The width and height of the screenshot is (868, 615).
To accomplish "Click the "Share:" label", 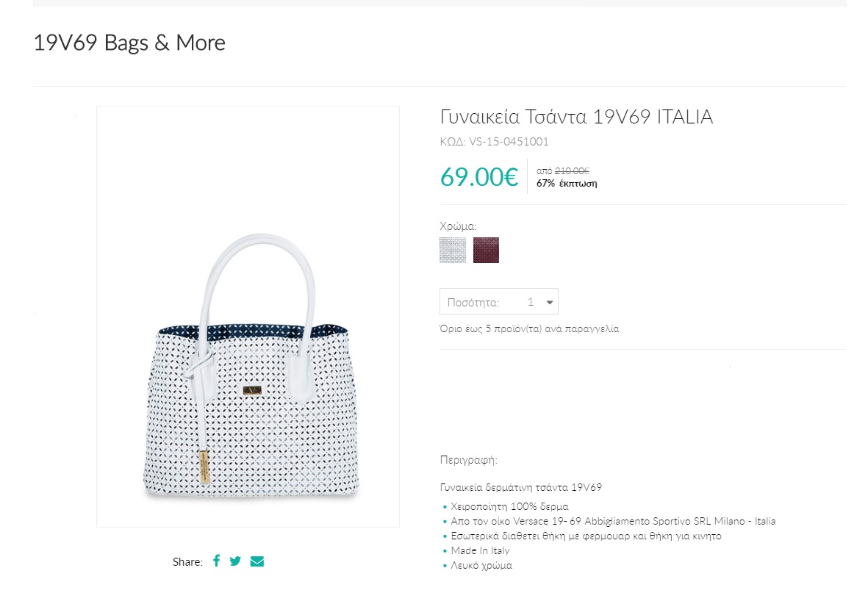I will (x=187, y=562).
